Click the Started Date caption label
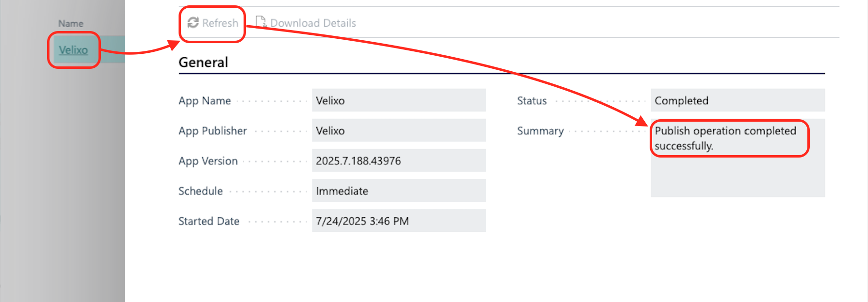Screen dimensions: 868x302 [x=209, y=221]
